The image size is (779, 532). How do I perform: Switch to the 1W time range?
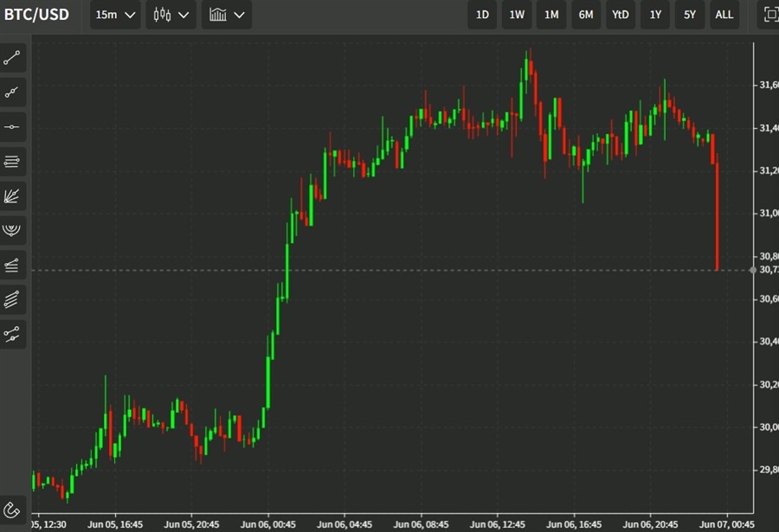click(517, 15)
